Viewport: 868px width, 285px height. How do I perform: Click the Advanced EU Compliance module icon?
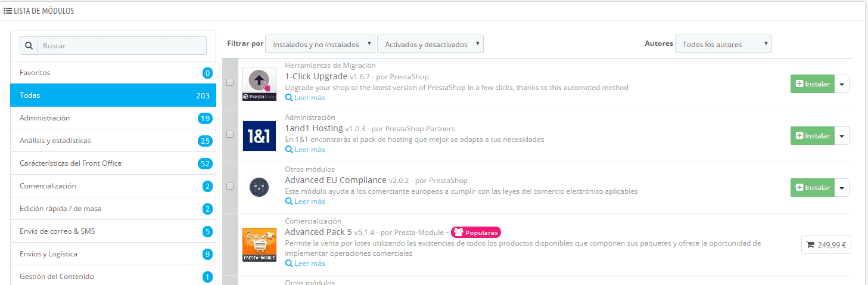point(260,186)
